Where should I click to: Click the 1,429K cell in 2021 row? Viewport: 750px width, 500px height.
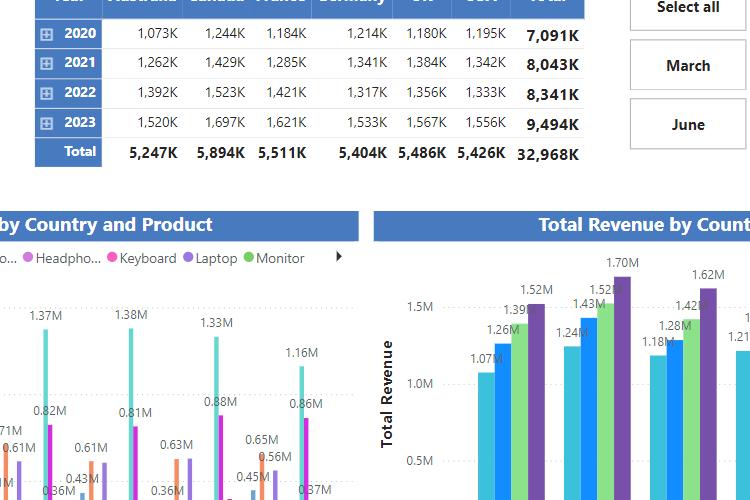pyautogui.click(x=225, y=63)
